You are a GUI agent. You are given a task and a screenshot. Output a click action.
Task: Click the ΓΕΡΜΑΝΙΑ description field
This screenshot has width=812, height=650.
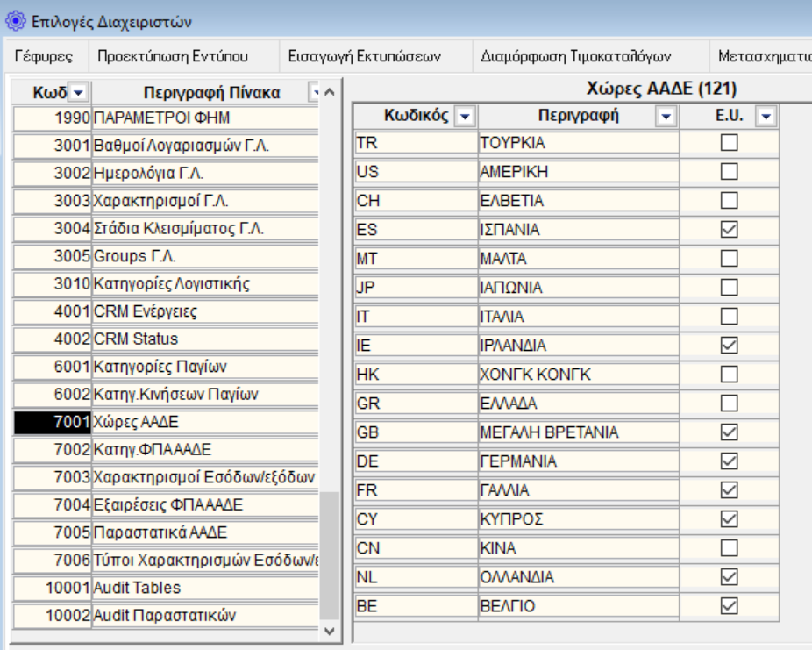point(578,461)
